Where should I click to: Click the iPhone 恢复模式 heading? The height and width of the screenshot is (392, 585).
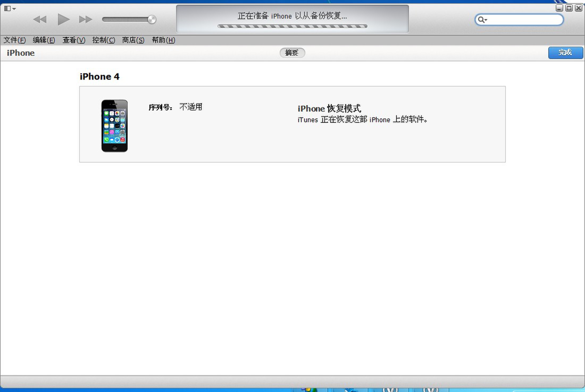[329, 108]
